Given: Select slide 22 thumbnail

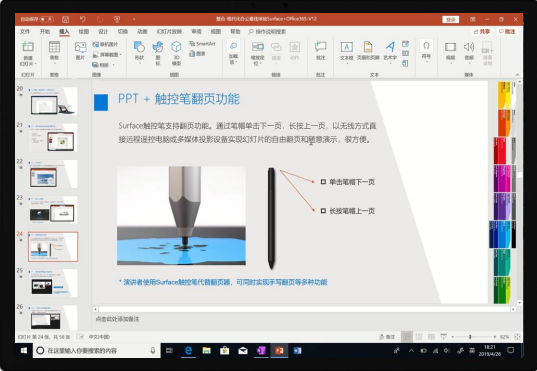Looking at the screenshot, I should 53,174.
